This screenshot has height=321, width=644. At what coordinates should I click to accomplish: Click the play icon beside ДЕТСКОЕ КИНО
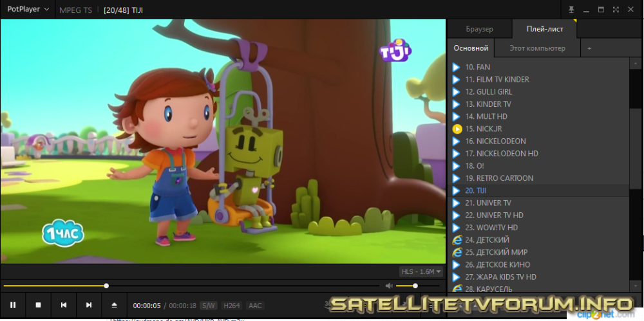pyautogui.click(x=456, y=264)
